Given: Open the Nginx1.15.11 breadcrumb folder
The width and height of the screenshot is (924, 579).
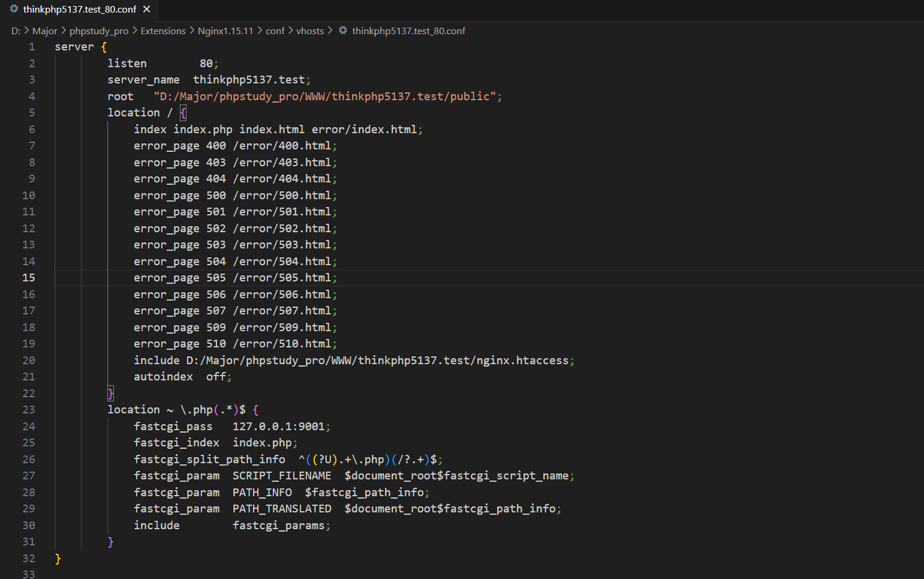Looking at the screenshot, I should tap(225, 31).
